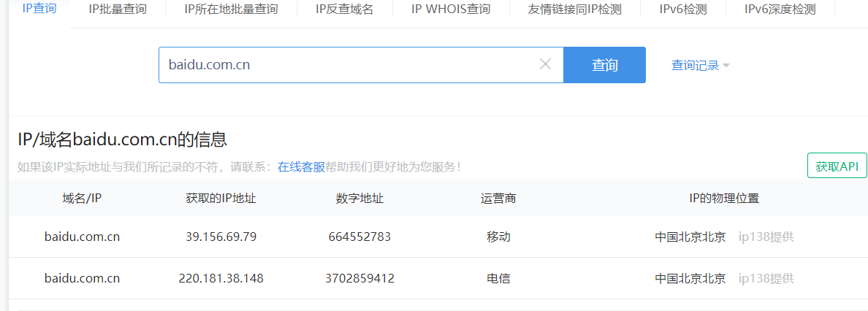Click the 数字地址 column header
The image size is (868, 311).
(x=359, y=198)
